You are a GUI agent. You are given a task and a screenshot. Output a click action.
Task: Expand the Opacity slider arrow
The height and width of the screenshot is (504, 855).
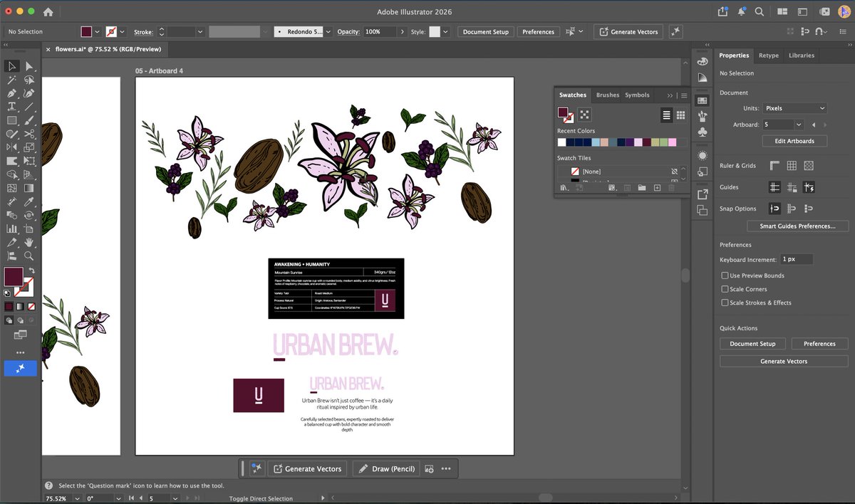click(x=403, y=31)
